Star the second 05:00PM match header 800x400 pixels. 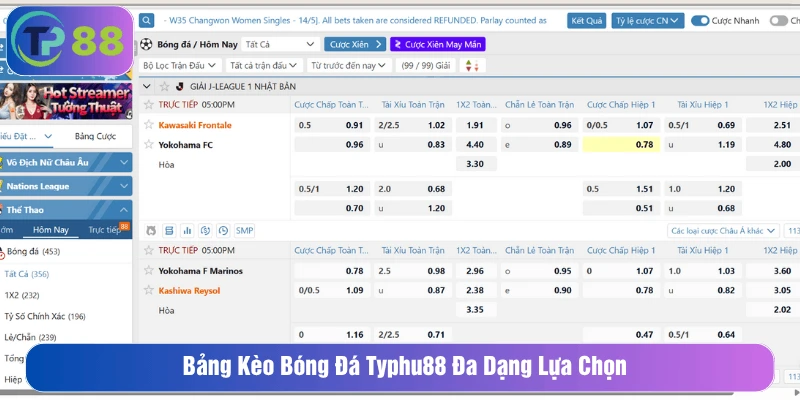click(x=148, y=250)
